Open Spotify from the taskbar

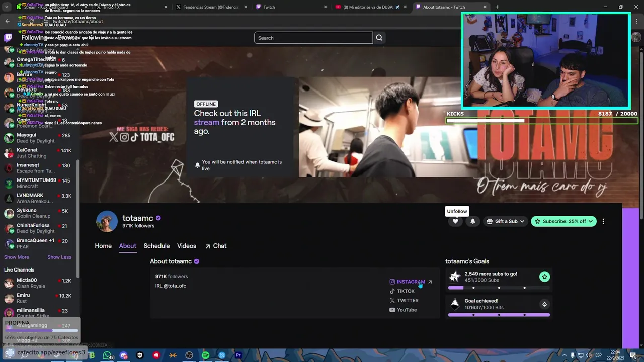[x=205, y=355]
